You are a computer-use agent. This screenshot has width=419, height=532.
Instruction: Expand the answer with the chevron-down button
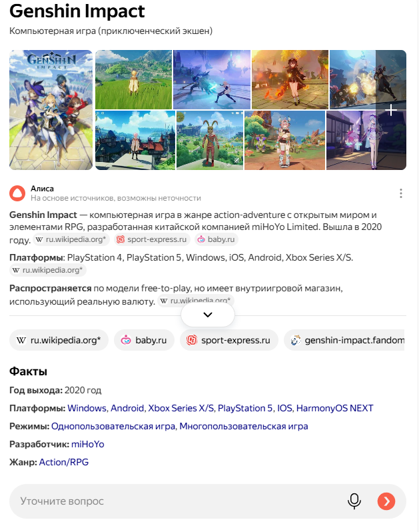pos(208,315)
